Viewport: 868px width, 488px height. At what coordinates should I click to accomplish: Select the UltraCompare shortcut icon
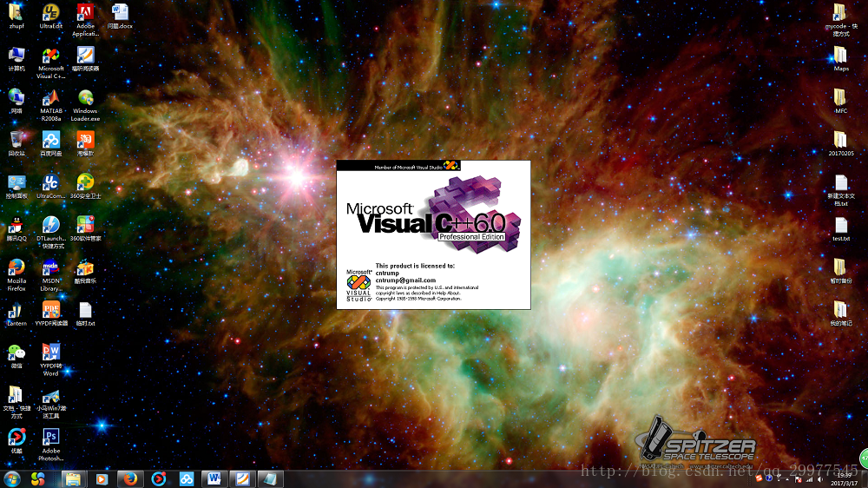tap(51, 186)
